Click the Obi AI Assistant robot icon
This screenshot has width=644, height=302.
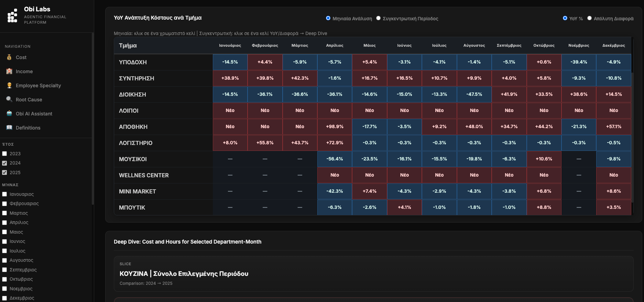coord(9,114)
